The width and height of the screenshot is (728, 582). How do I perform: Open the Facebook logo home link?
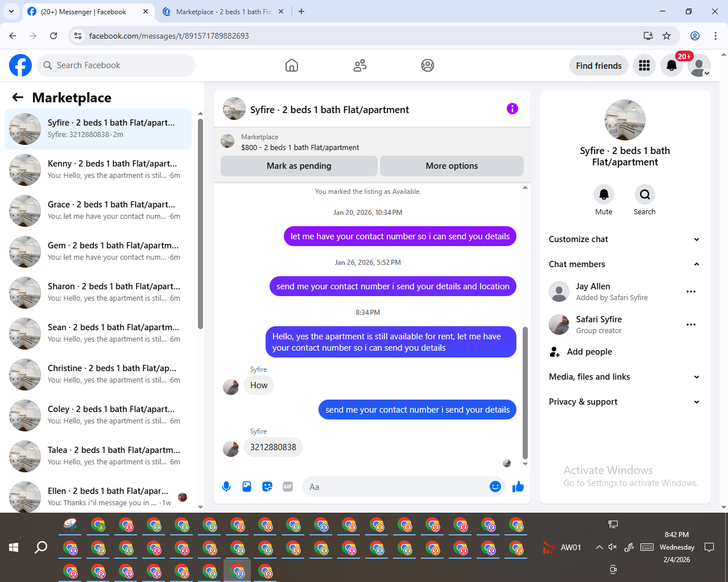pos(20,65)
